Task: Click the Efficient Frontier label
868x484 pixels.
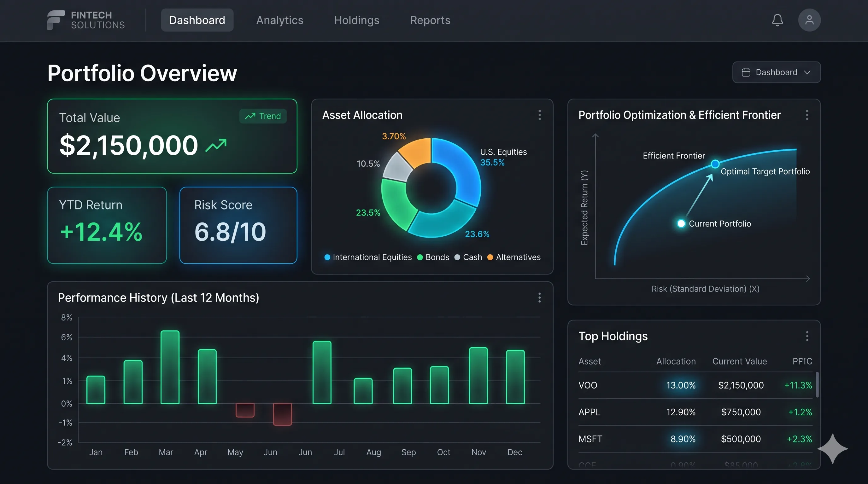Action: pyautogui.click(x=674, y=156)
